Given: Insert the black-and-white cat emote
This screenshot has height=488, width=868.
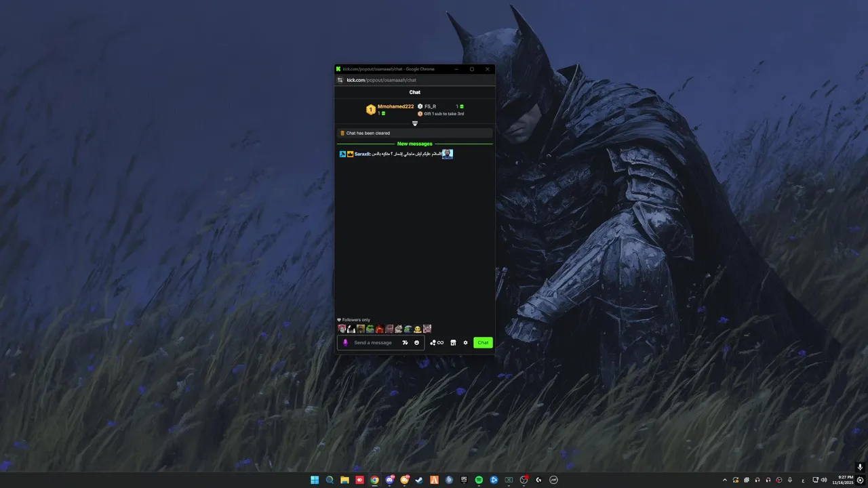Looking at the screenshot, I should pos(351,329).
